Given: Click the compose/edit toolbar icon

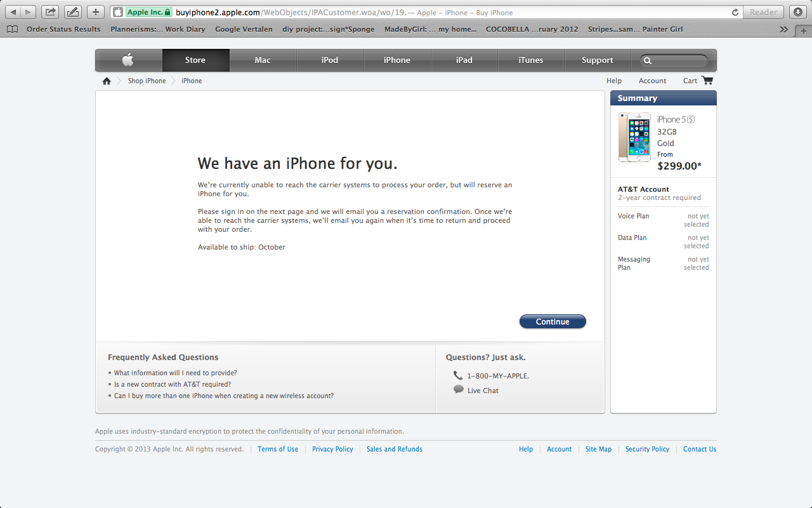Looking at the screenshot, I should click(x=73, y=12).
